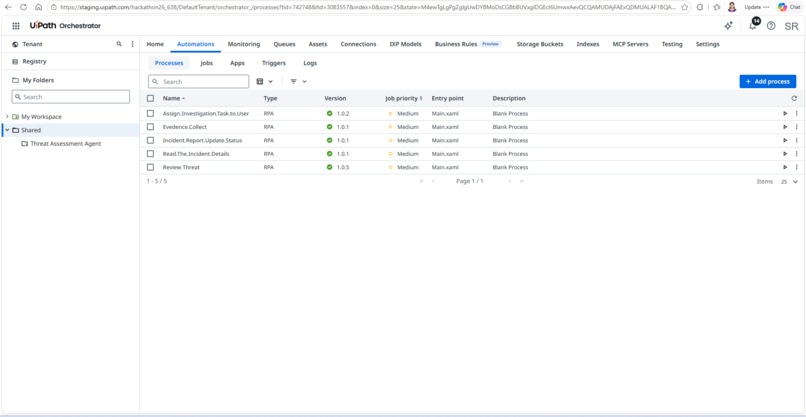Switch to the Triggers sub-tab
806x417 pixels.
tap(273, 63)
